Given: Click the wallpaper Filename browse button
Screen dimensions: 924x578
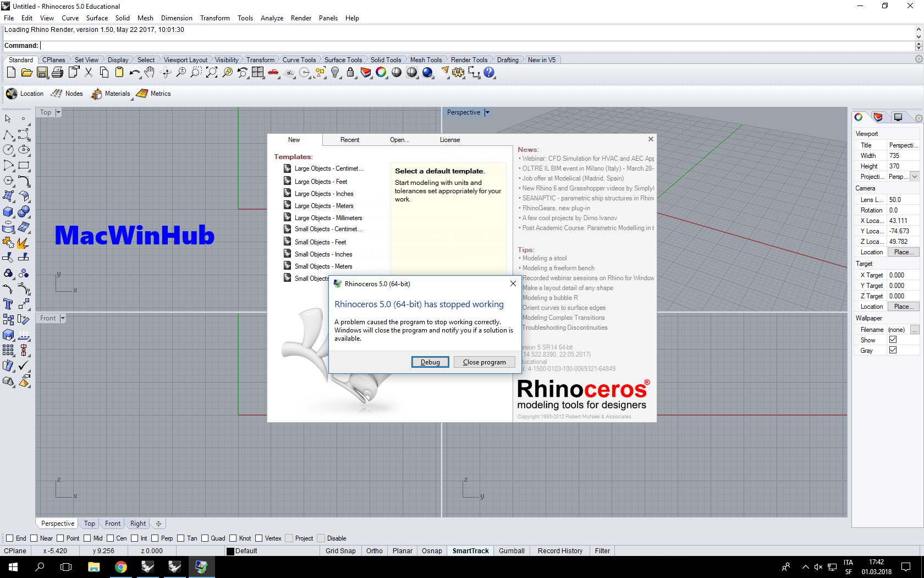Looking at the screenshot, I should click(x=915, y=330).
